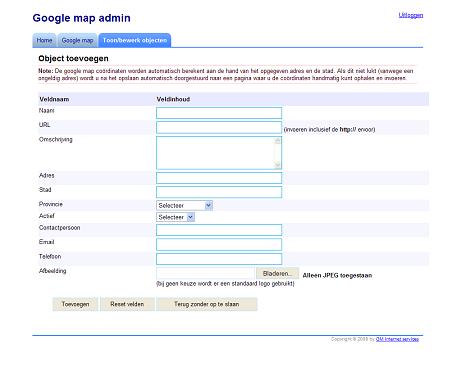Screen dimensions: 466x367
Task: Open the Actief dropdown
Action: coord(175,217)
